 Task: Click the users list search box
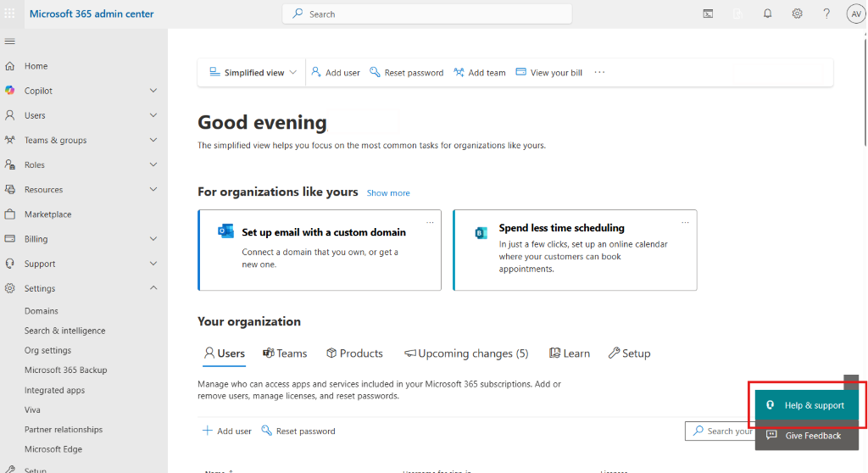721,431
